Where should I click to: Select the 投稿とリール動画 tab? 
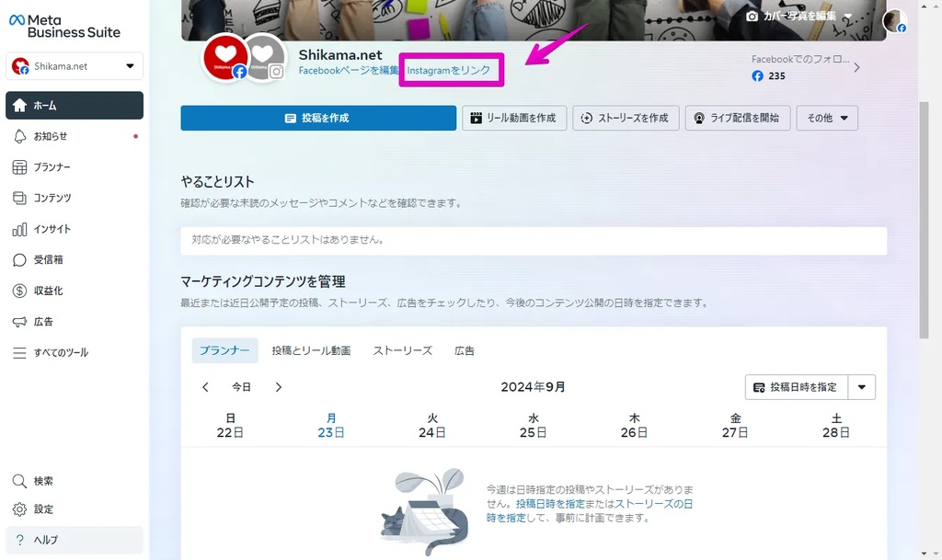[x=311, y=350]
